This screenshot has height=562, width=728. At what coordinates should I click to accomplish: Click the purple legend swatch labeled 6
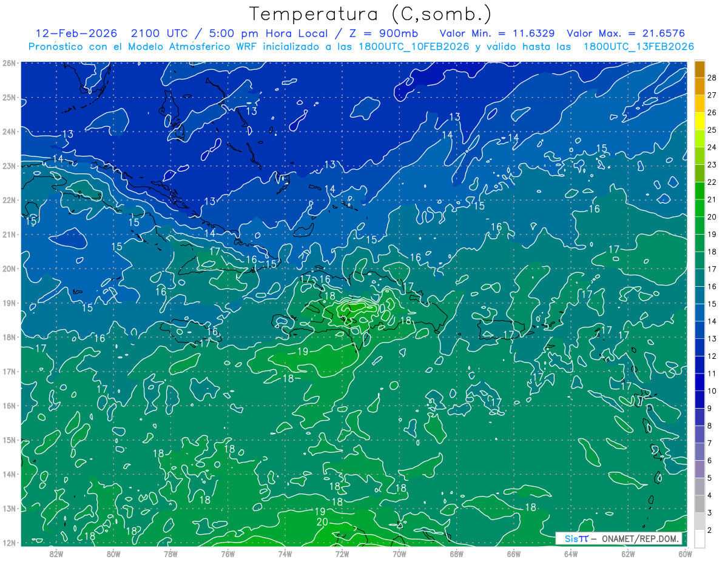click(x=699, y=452)
